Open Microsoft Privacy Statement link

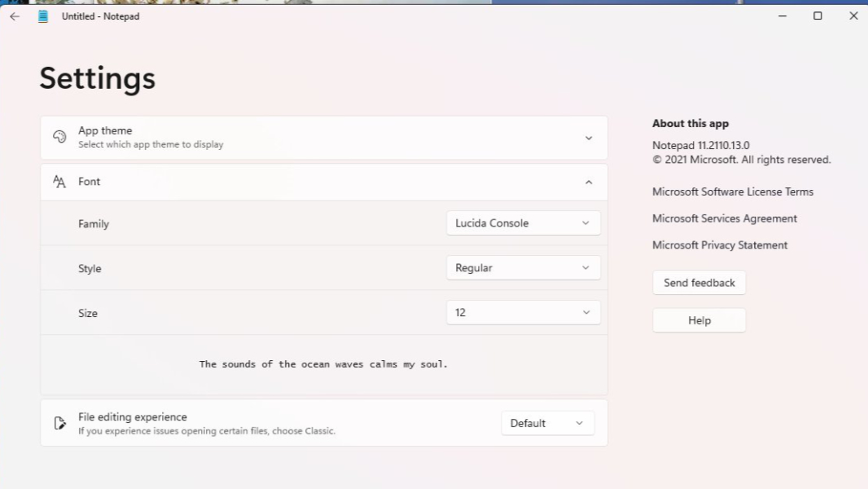[x=719, y=245]
